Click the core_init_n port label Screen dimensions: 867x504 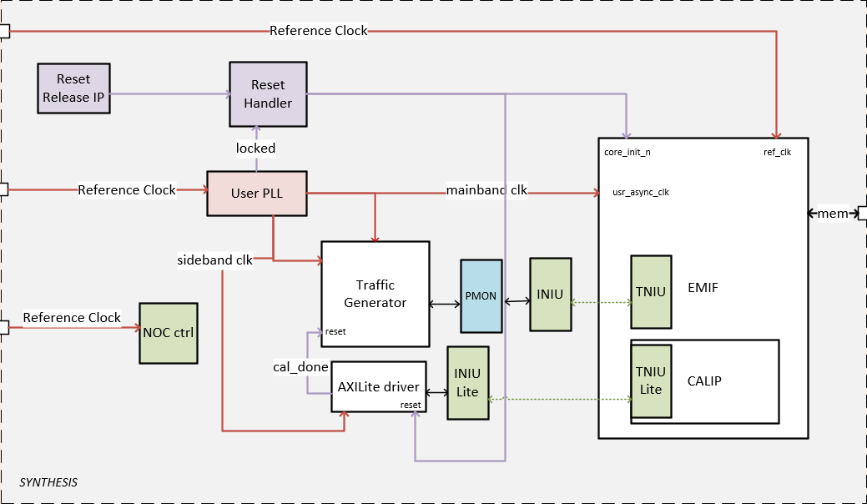tap(627, 152)
